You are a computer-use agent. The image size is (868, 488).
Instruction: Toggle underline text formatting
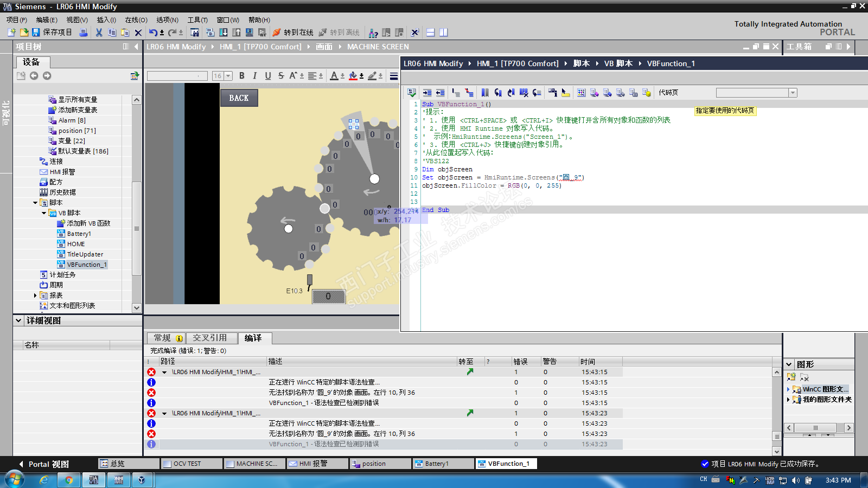coord(267,76)
